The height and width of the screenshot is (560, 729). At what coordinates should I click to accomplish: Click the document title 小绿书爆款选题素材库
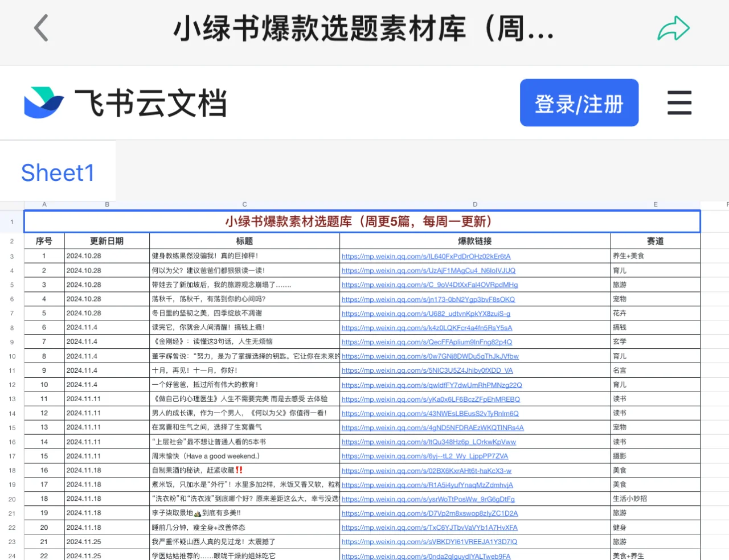364,28
